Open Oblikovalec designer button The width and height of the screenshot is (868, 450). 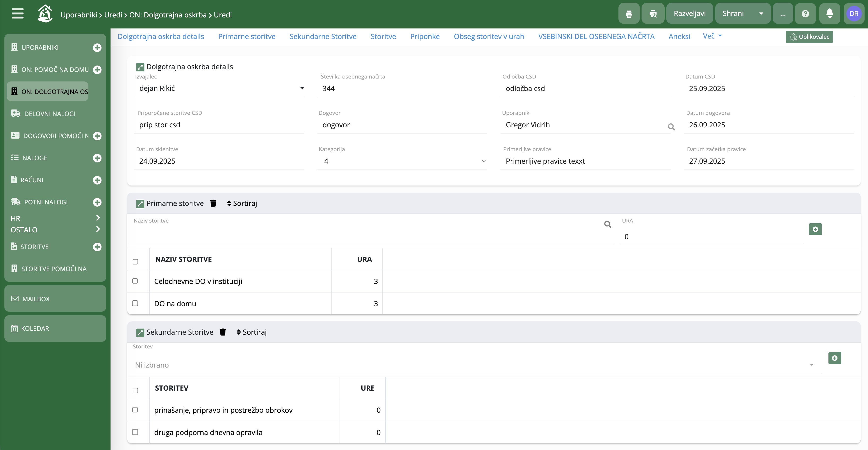click(809, 37)
